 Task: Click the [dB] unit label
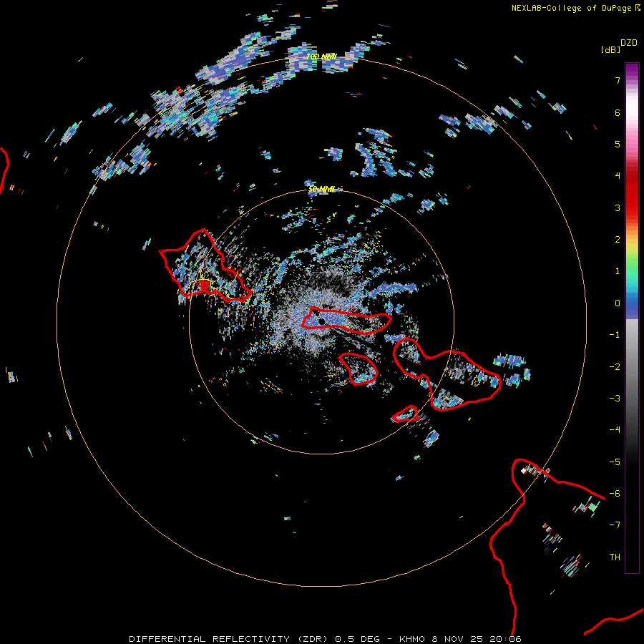[x=611, y=49]
